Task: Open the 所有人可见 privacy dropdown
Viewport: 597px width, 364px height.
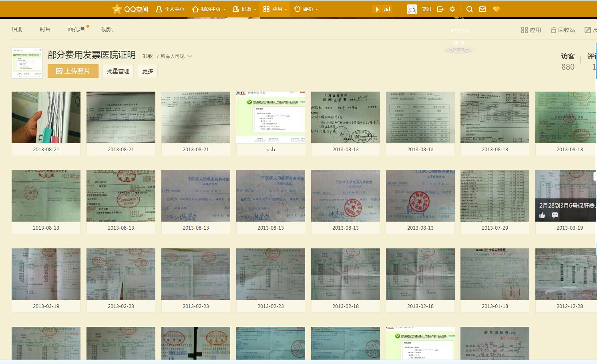Action: pyautogui.click(x=176, y=56)
